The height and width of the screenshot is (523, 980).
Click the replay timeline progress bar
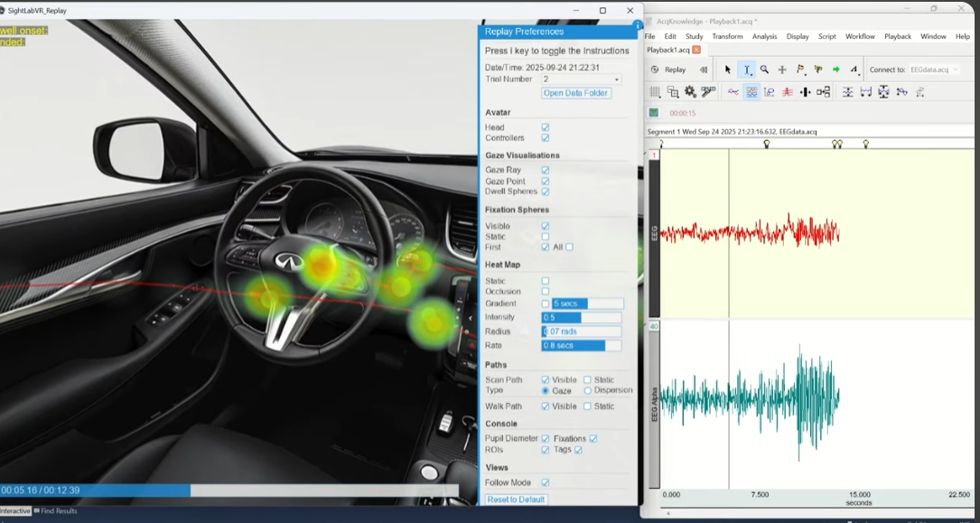tap(229, 490)
